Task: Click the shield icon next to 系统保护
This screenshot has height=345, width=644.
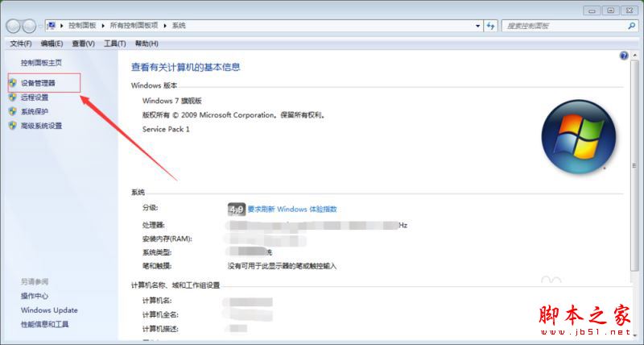Action: pyautogui.click(x=13, y=111)
